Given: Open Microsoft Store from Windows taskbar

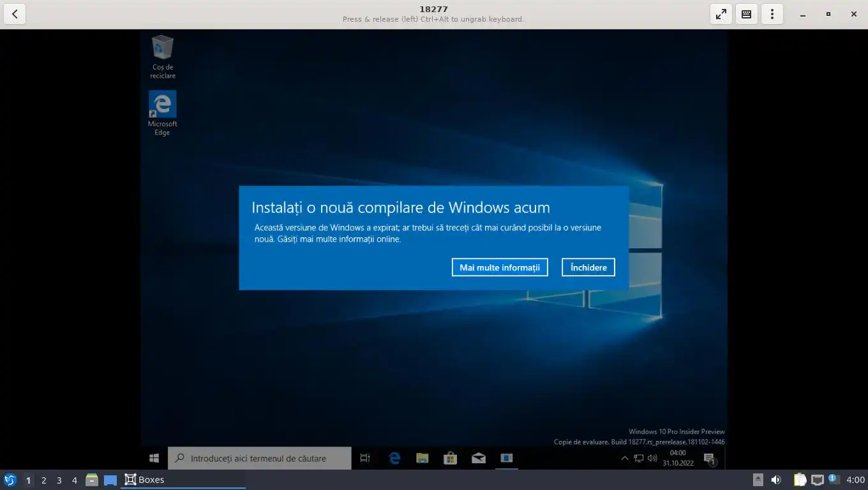Looking at the screenshot, I should click(451, 458).
